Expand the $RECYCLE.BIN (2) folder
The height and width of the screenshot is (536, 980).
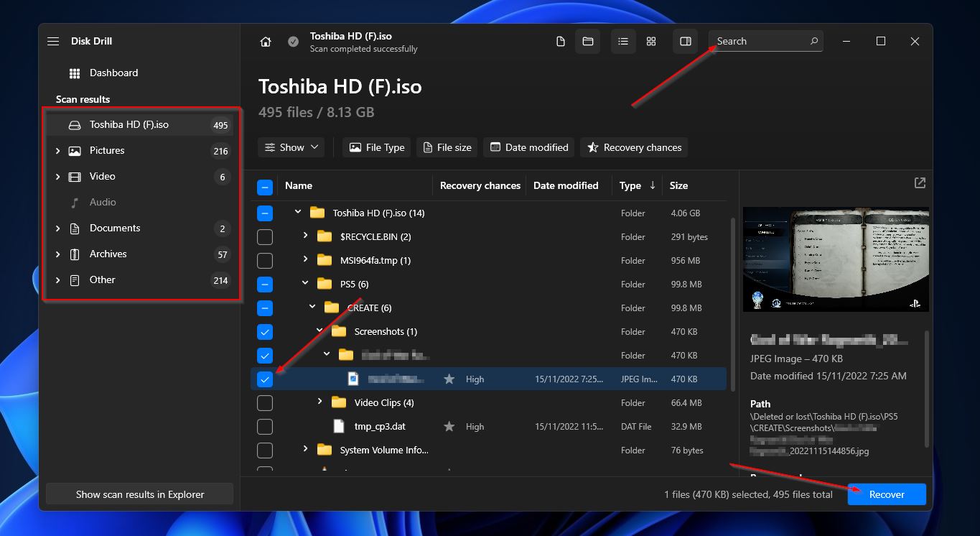(x=305, y=236)
